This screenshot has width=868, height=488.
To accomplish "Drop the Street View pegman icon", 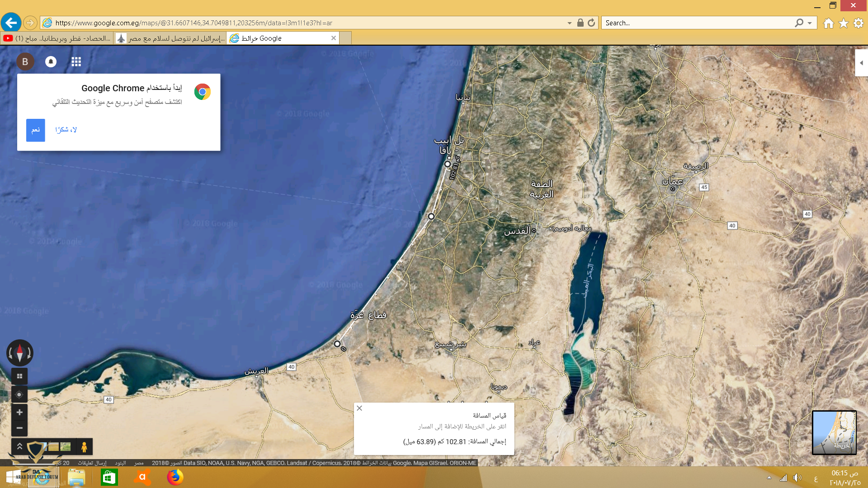I will pyautogui.click(x=84, y=447).
